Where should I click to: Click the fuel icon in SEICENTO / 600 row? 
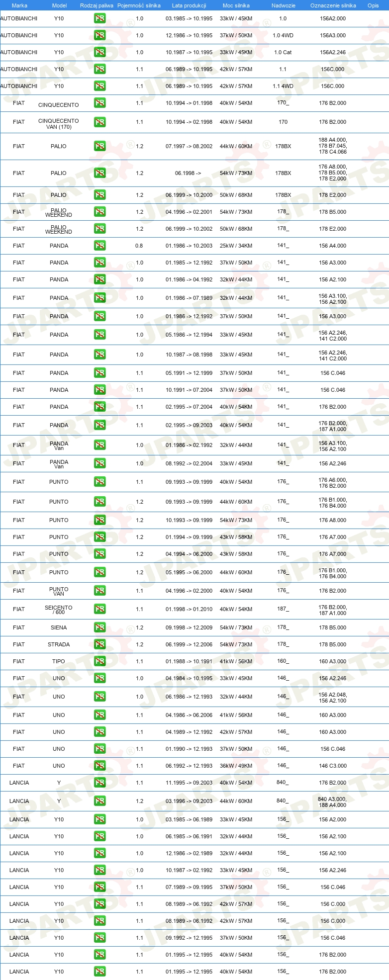(x=100, y=609)
